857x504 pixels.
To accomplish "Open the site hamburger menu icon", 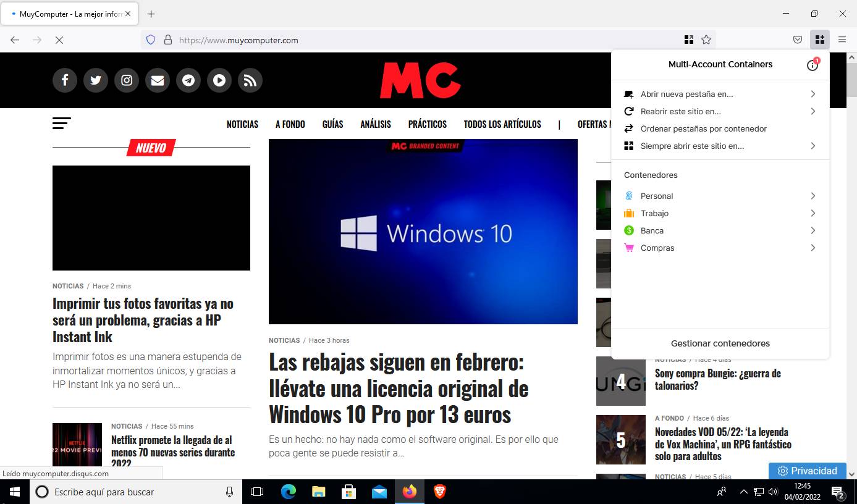I will 62,124.
